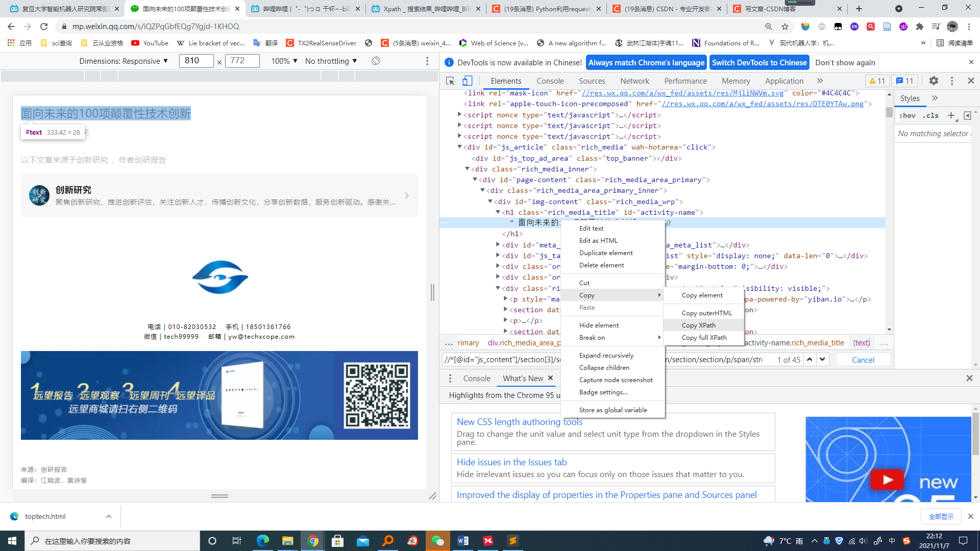980x551 pixels.
Task: Select the inspect element tool in DevTools
Action: (x=450, y=81)
